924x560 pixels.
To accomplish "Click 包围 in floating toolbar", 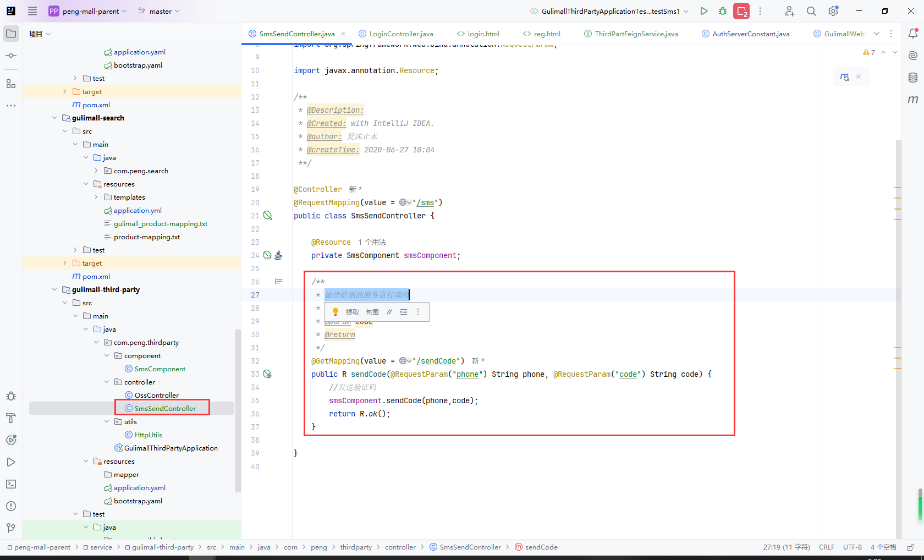I will click(x=372, y=312).
